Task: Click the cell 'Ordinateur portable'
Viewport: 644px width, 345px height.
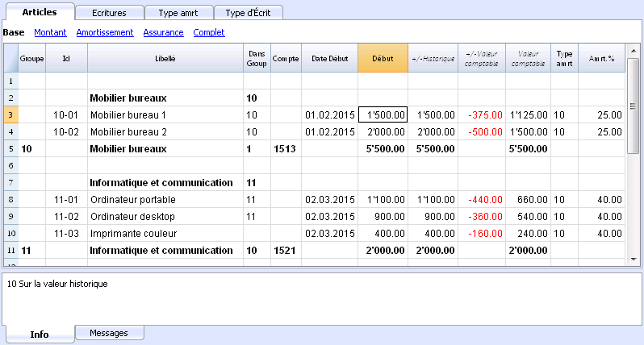Action: (165, 199)
